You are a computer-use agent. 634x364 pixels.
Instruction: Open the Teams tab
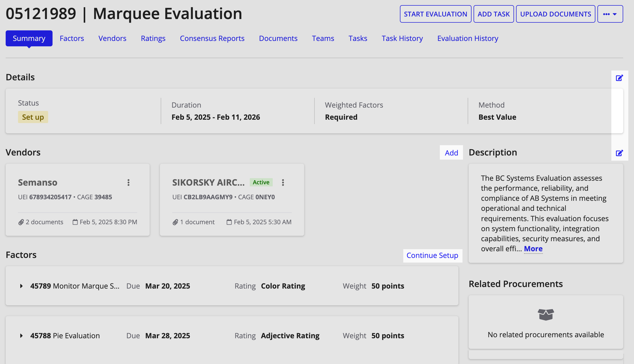coord(323,38)
